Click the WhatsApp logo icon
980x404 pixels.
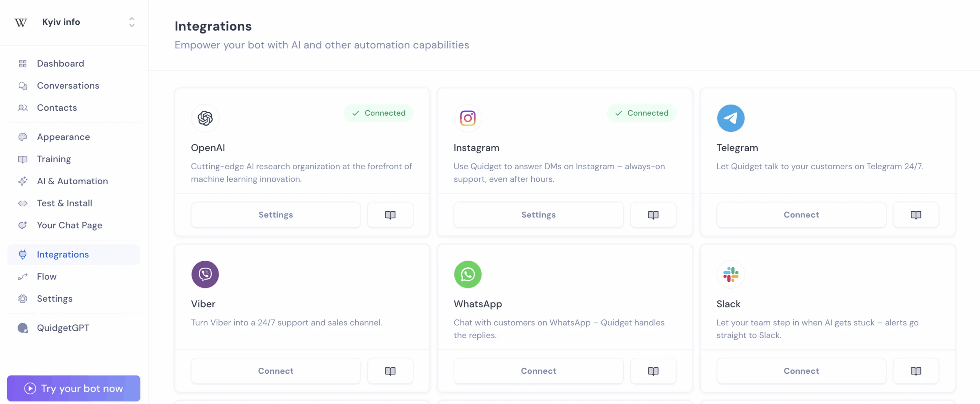467,274
